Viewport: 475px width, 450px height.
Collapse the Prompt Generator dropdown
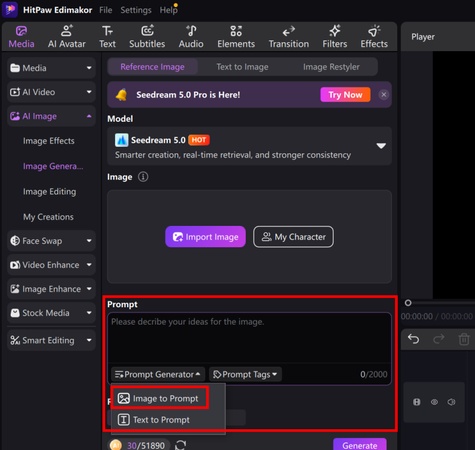pyautogui.click(x=158, y=374)
